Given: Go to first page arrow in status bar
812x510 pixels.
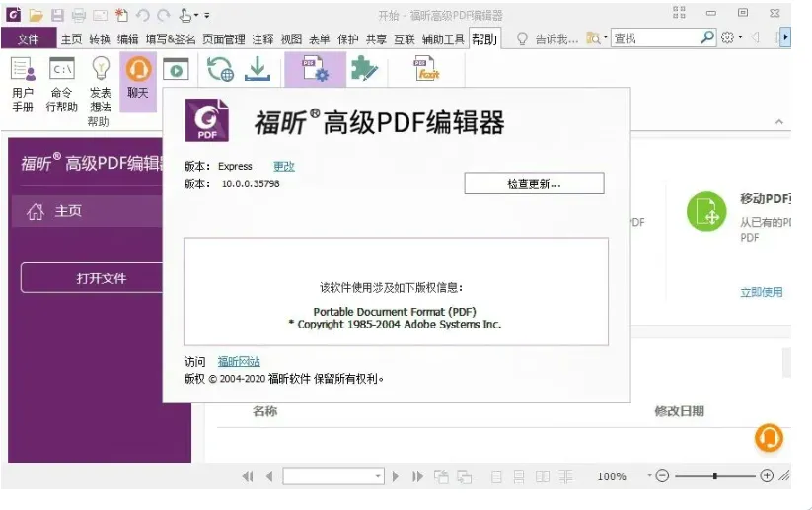Looking at the screenshot, I should click(x=248, y=476).
